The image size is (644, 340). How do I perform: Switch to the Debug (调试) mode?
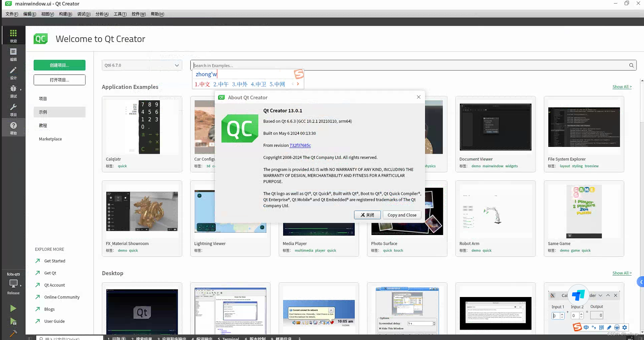point(13,91)
